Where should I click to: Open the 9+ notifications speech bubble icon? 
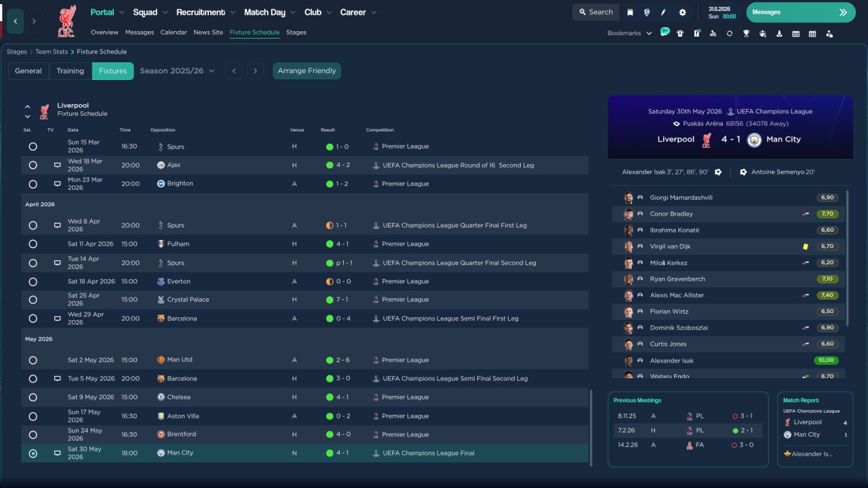[665, 33]
